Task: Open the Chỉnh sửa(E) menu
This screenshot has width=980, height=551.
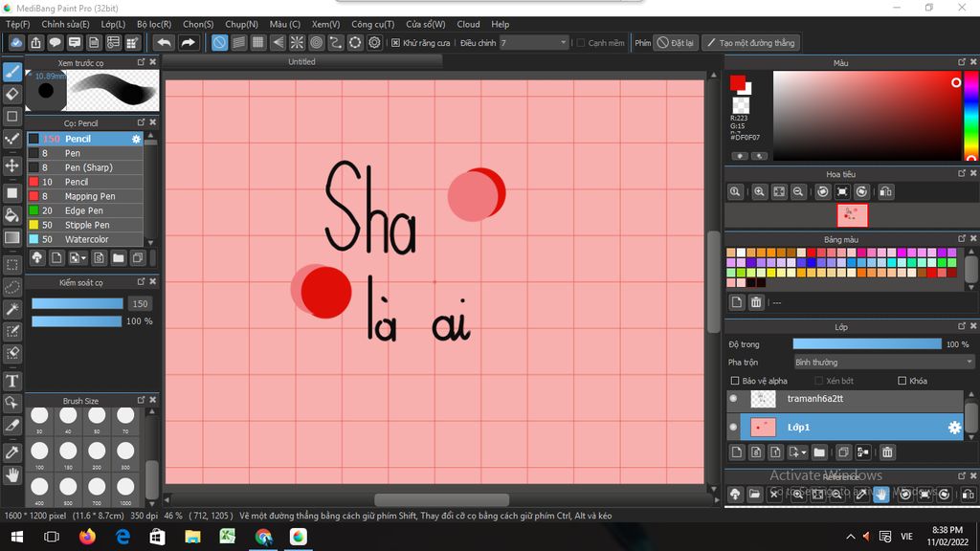Action: coord(66,24)
